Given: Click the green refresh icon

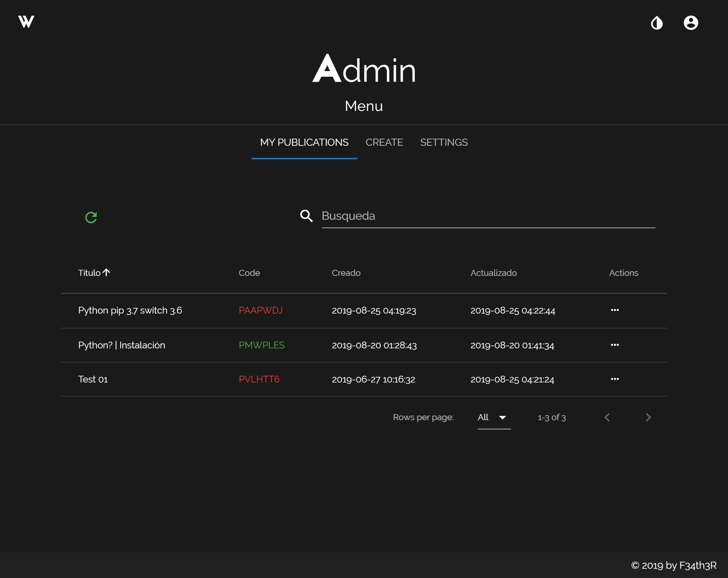Looking at the screenshot, I should [x=91, y=217].
